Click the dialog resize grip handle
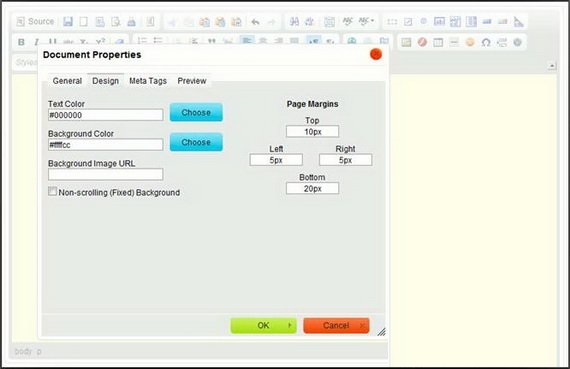 [x=381, y=332]
